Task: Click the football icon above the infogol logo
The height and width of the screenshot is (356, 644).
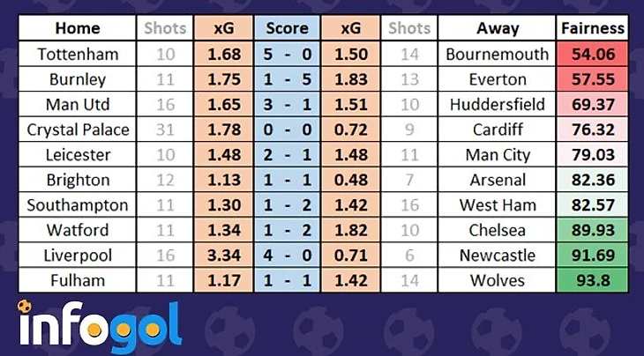Action: pos(25,308)
